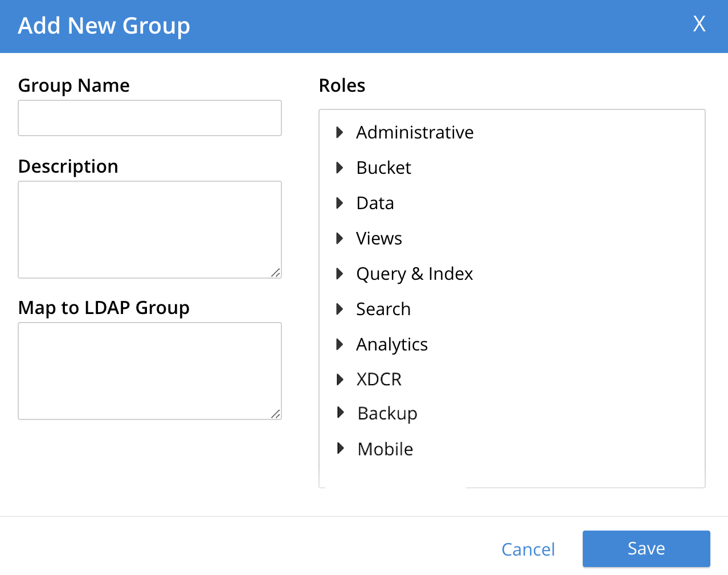
Task: Click the Query & Index label text
Action: [414, 274]
